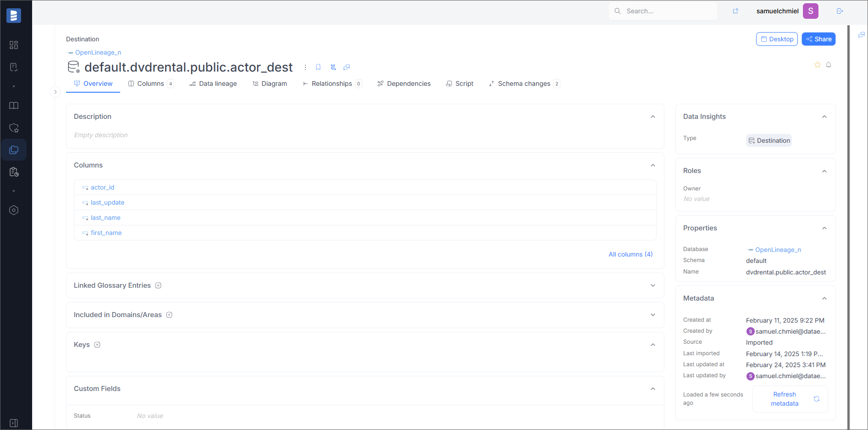Open the last_update column link
Viewport: 868px width, 430px height.
(107, 202)
